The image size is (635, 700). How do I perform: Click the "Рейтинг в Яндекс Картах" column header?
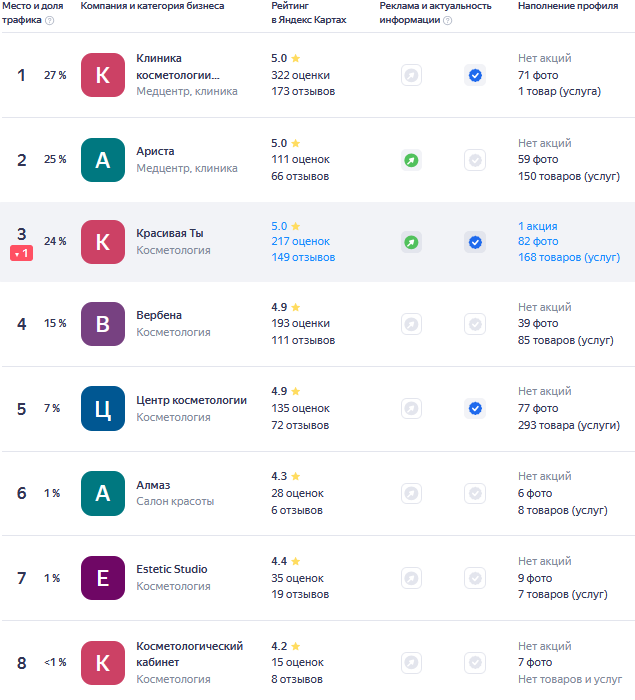(309, 13)
